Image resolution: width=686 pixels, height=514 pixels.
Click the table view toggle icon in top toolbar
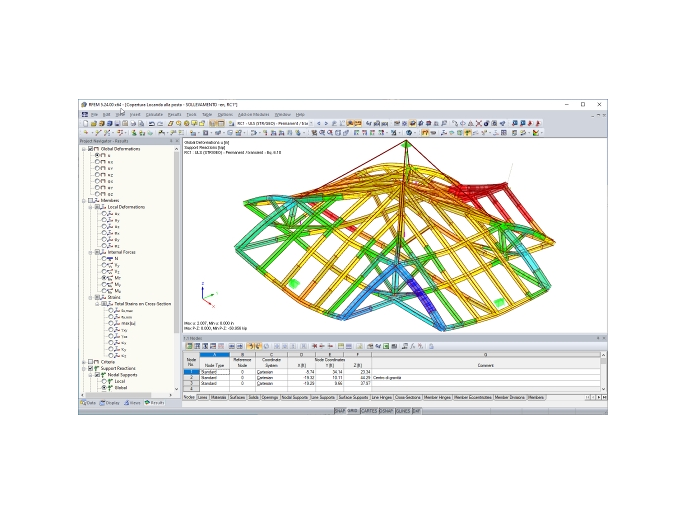(221, 124)
